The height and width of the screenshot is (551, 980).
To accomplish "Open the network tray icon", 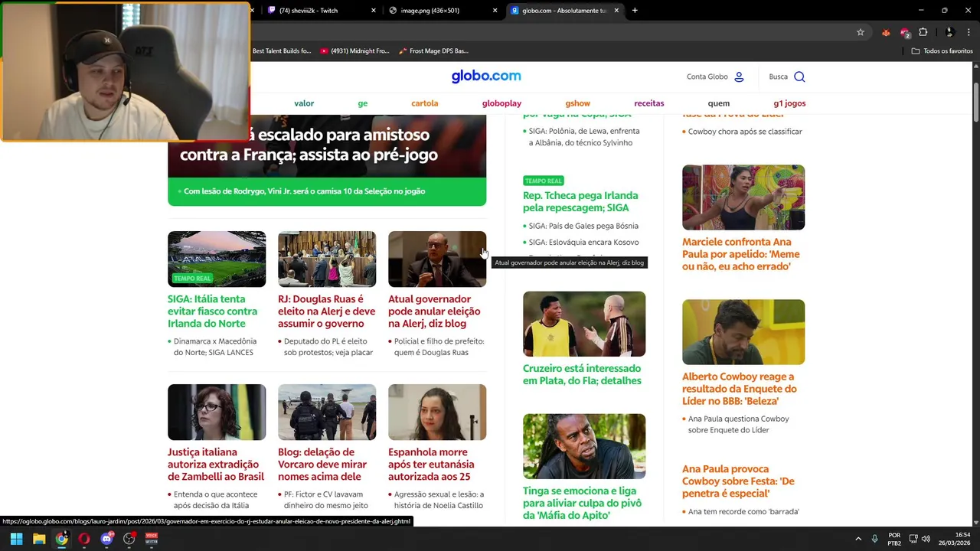I will [913, 539].
